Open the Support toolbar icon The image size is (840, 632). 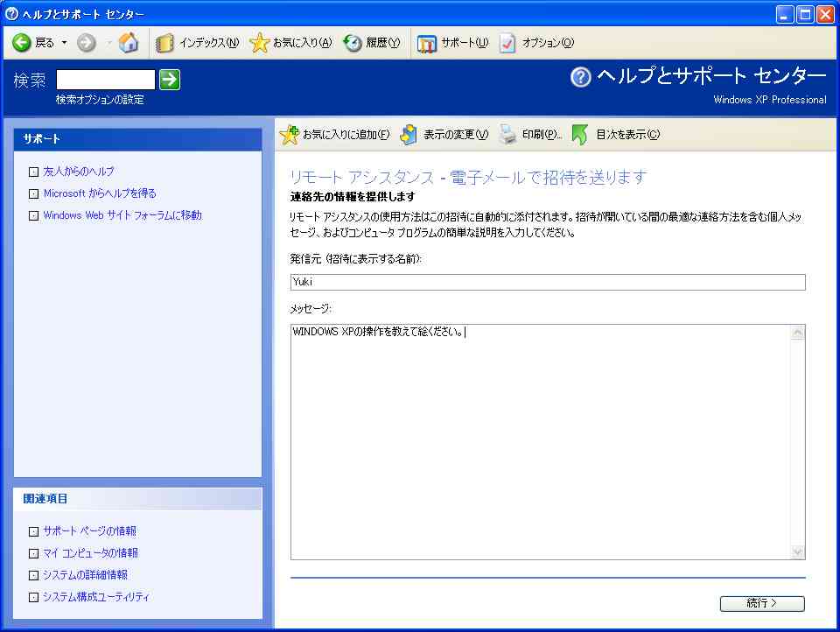tap(427, 44)
